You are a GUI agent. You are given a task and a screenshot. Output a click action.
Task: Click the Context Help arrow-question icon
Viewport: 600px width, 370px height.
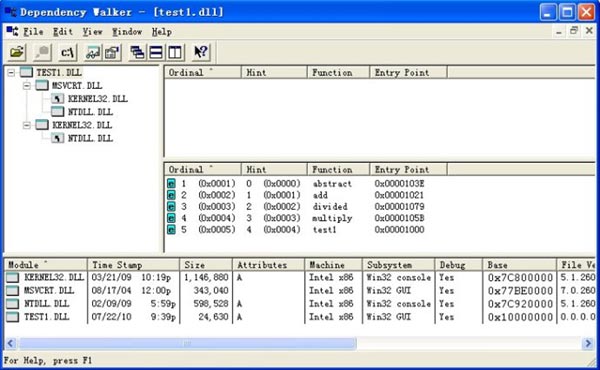tap(201, 52)
